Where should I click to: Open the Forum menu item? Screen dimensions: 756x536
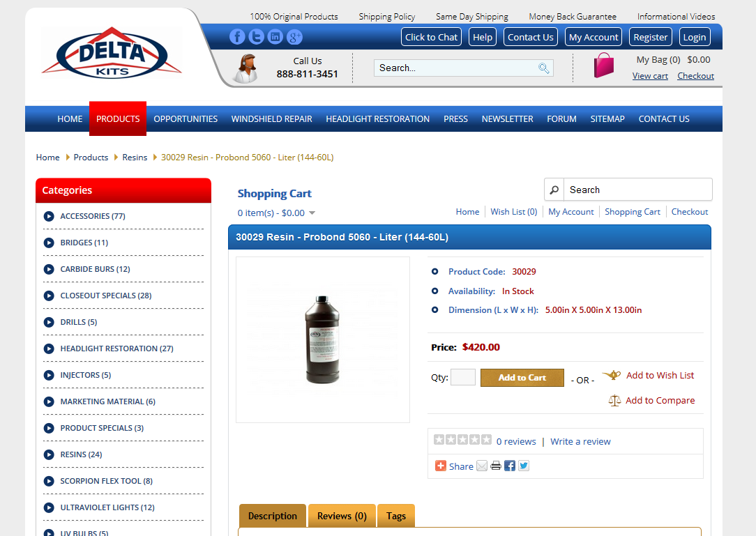click(561, 119)
